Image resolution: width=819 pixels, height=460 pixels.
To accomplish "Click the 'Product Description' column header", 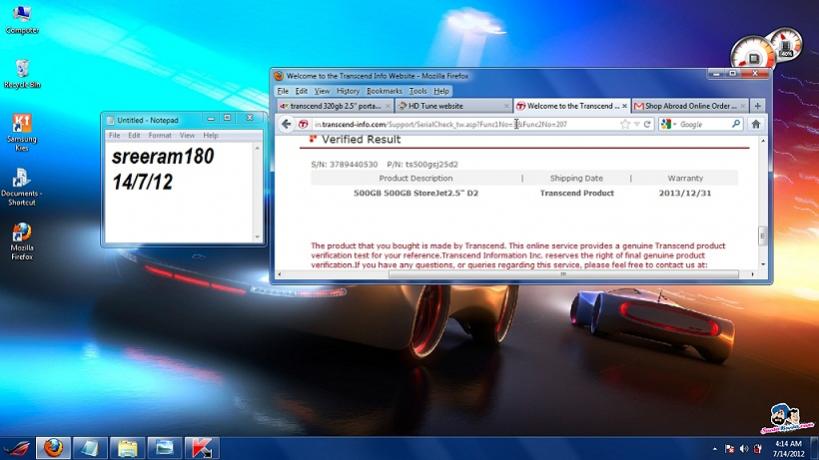I will (416, 179).
